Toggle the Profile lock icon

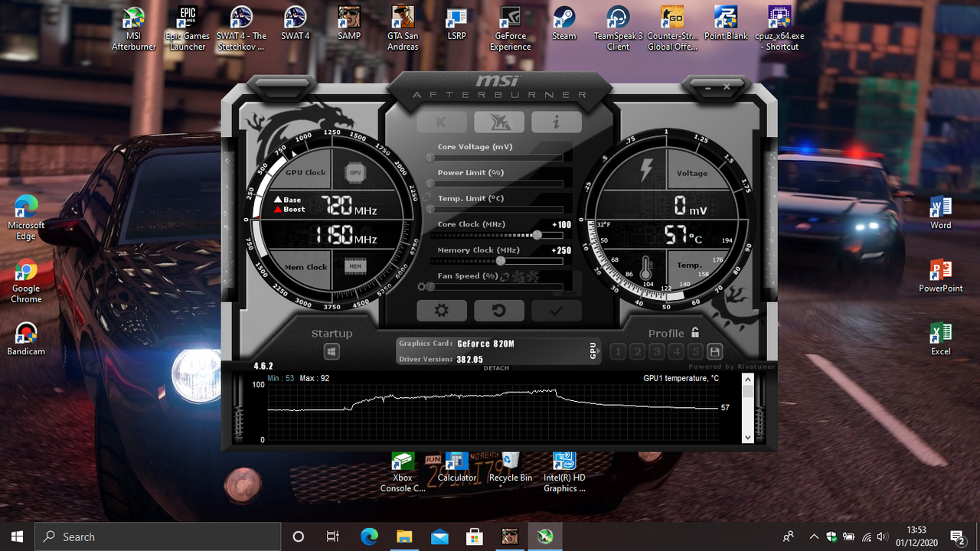[695, 333]
